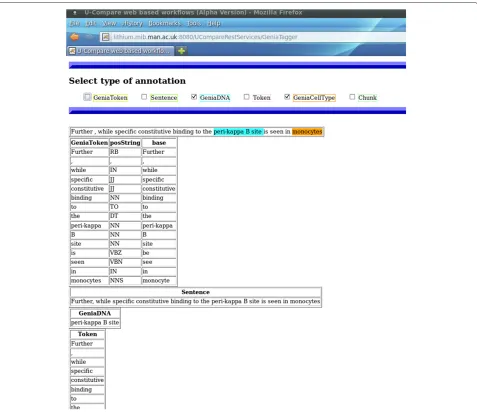Click the Token table header
This screenshot has height=415, width=477.
87,334
